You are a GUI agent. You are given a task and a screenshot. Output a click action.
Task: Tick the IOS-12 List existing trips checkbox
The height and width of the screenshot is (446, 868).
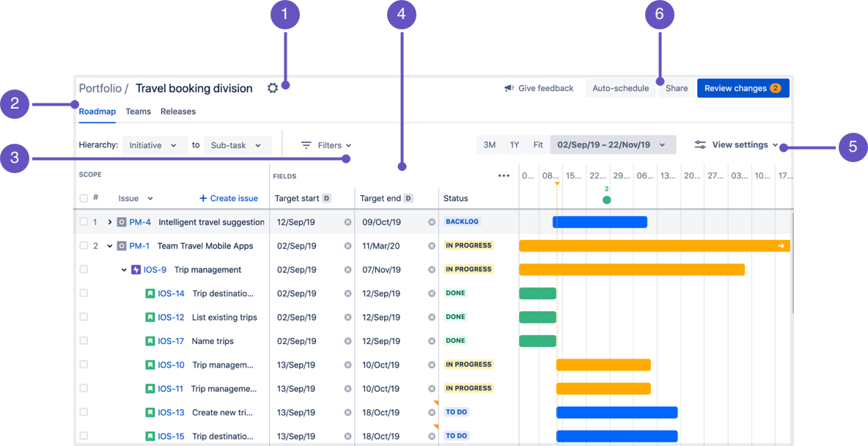[84, 318]
